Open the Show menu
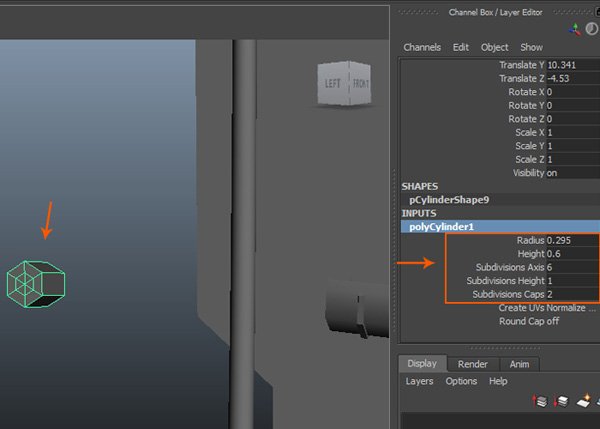Screen dimensions: 600x429 [x=531, y=47]
